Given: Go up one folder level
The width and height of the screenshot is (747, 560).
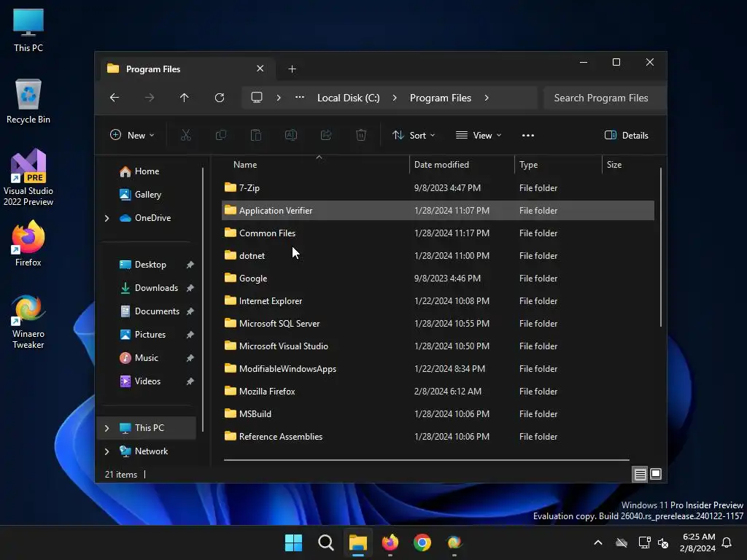Looking at the screenshot, I should point(185,98).
